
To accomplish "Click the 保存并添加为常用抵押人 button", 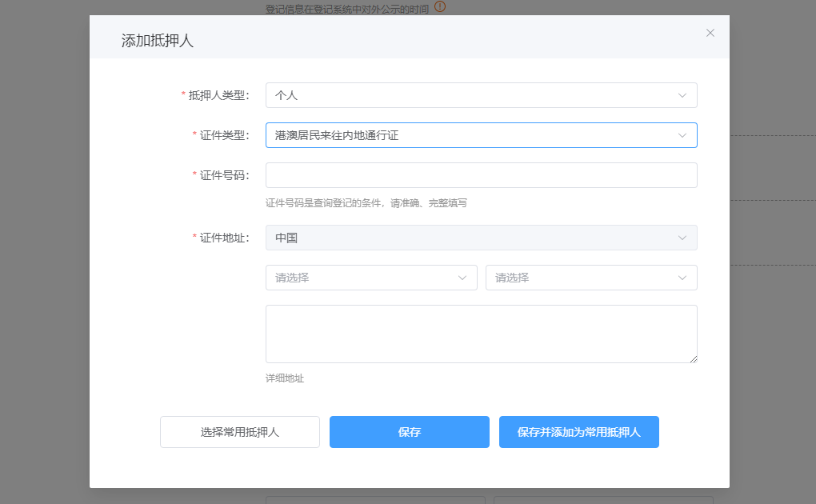I will (x=579, y=432).
